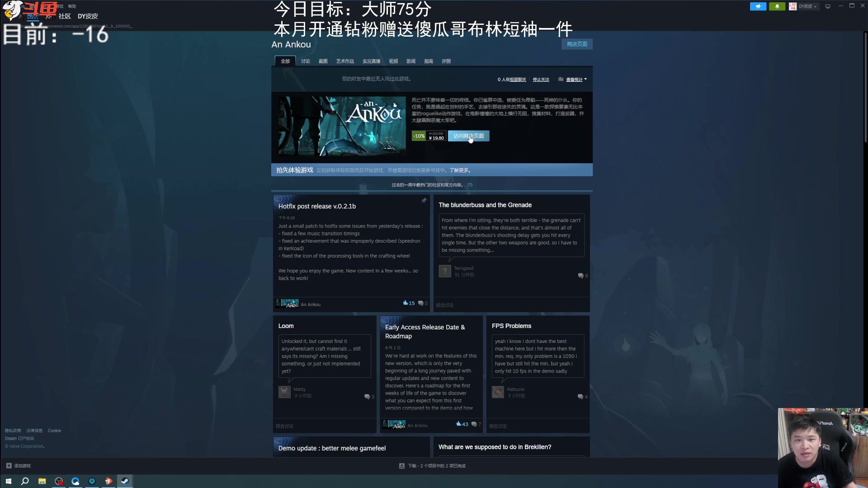Viewport: 868px width, 488px height.
Task: Click the 了解更多 early access link
Action: click(460, 170)
